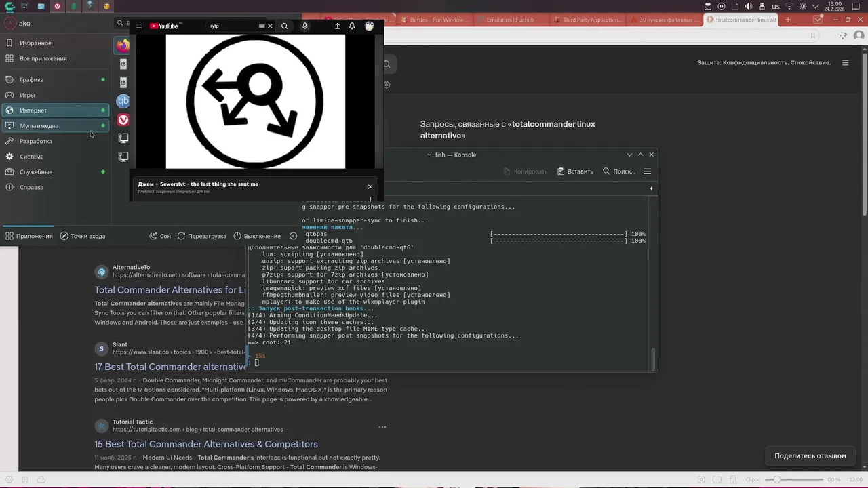Clear the YouTube search text 'rytp'
This screenshot has width=868, height=488.
click(x=270, y=26)
